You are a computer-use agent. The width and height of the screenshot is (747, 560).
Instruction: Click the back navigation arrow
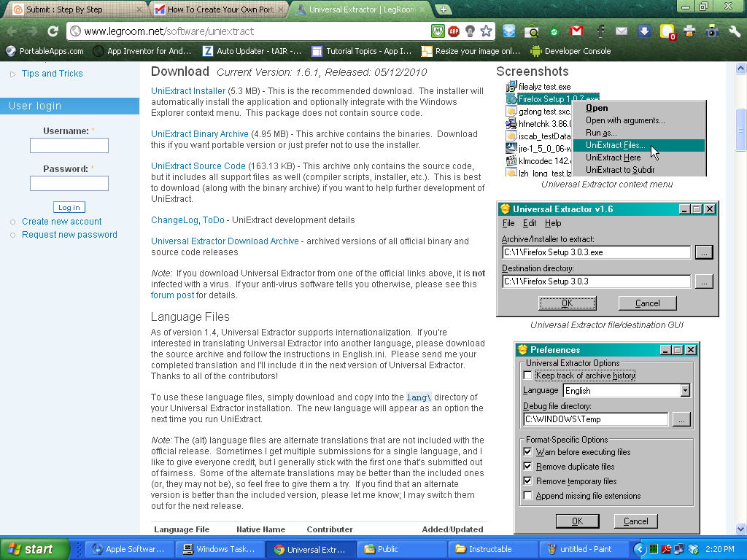(x=12, y=31)
